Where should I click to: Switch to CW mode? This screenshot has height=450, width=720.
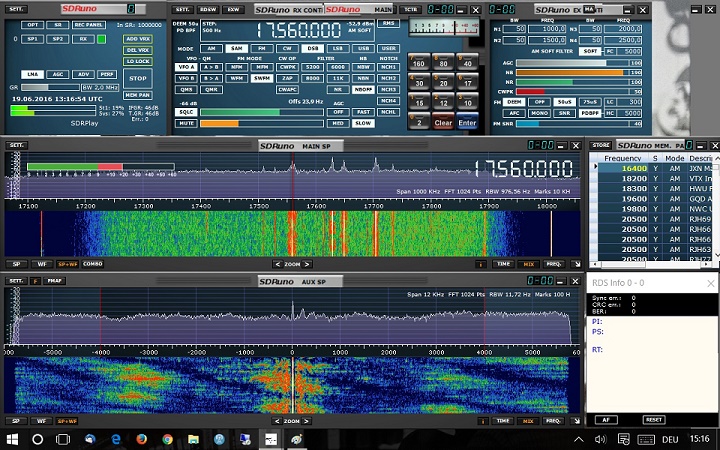click(x=287, y=48)
